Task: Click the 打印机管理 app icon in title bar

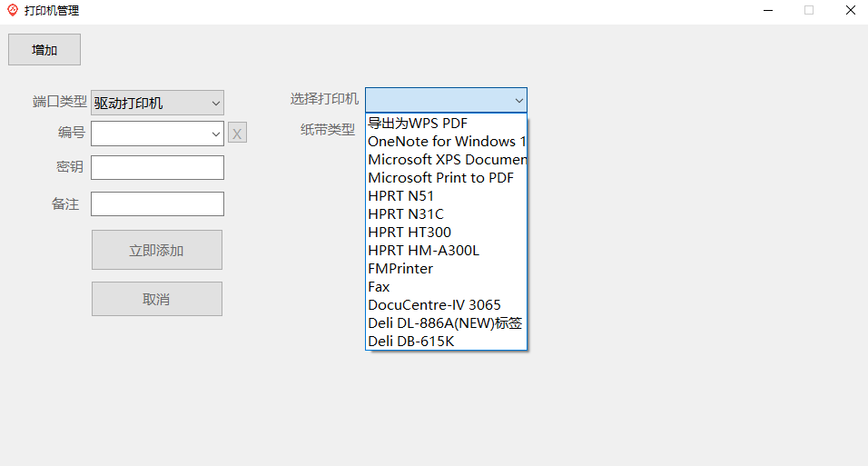Action: coord(13,10)
